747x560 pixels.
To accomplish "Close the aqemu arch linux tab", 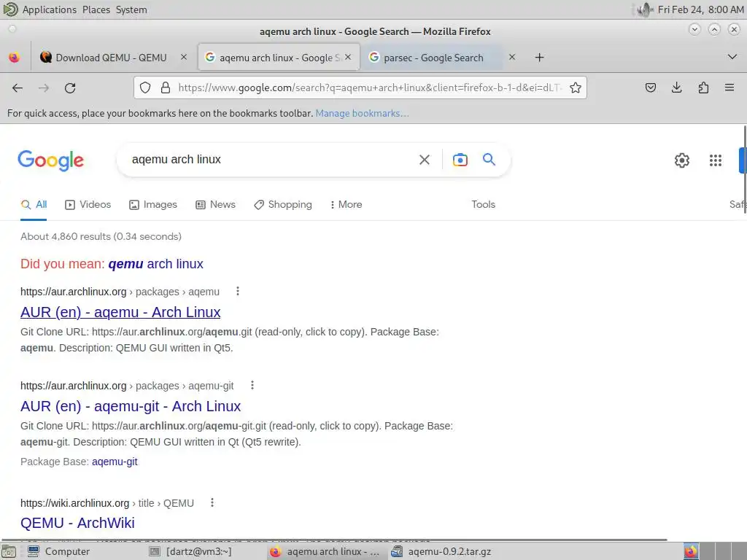I will point(348,57).
